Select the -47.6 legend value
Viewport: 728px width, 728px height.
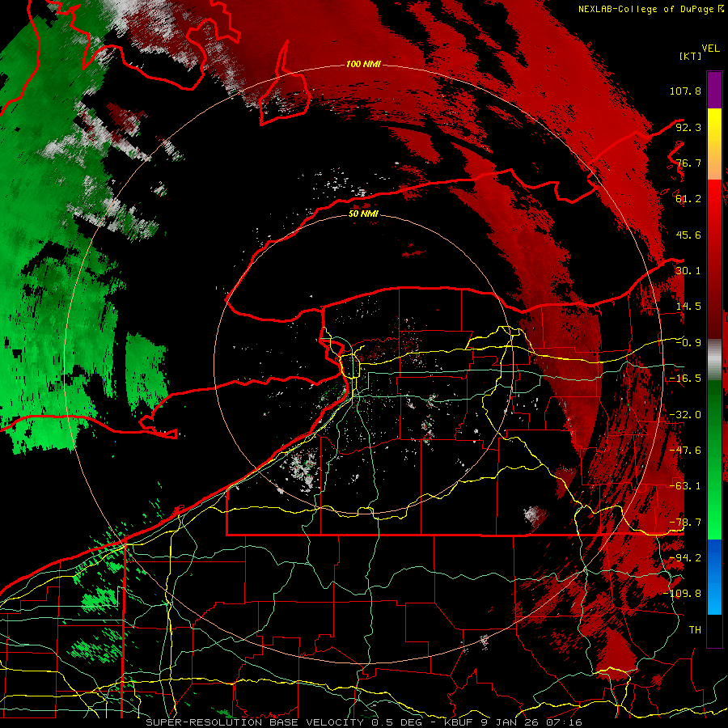click(x=685, y=451)
